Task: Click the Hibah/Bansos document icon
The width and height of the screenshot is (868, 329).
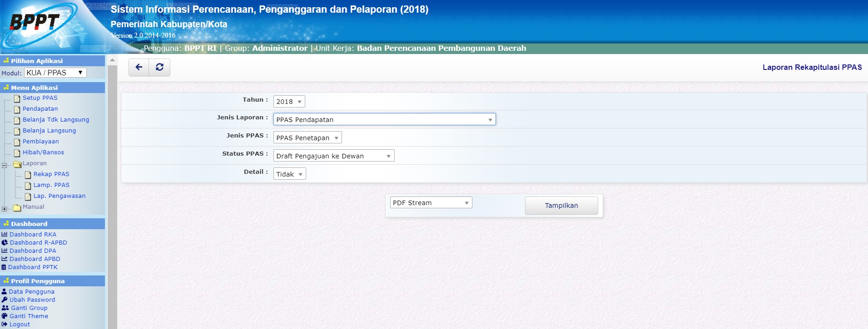Action: coord(17,153)
